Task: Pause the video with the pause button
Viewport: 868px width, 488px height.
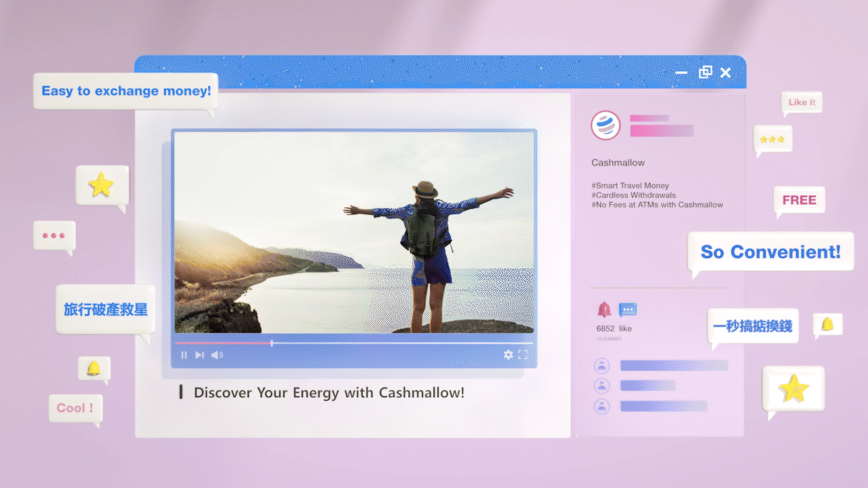Action: tap(184, 354)
